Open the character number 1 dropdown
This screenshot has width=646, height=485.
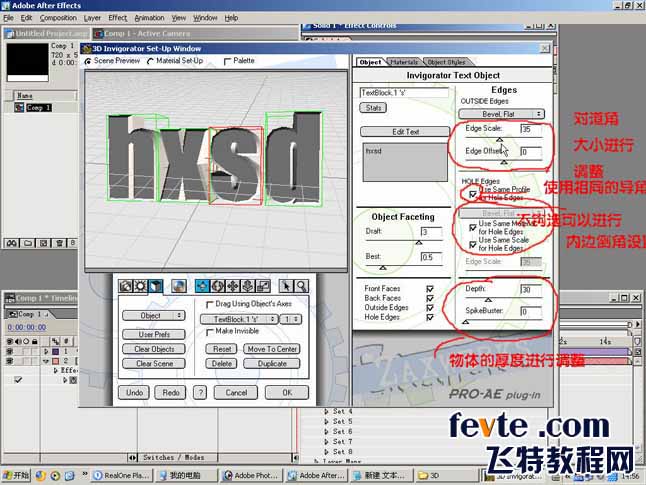click(x=290, y=319)
